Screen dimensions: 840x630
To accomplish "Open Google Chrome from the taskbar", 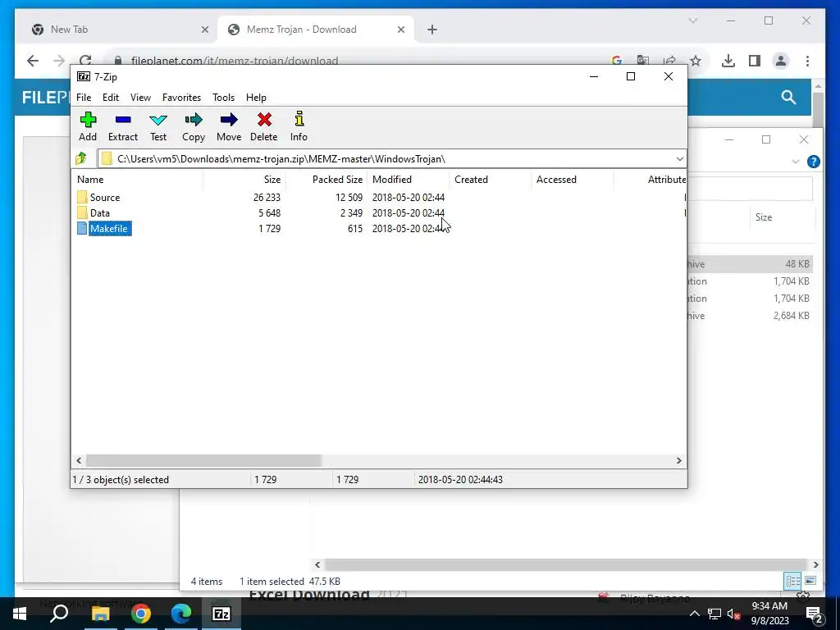I will click(x=140, y=614).
